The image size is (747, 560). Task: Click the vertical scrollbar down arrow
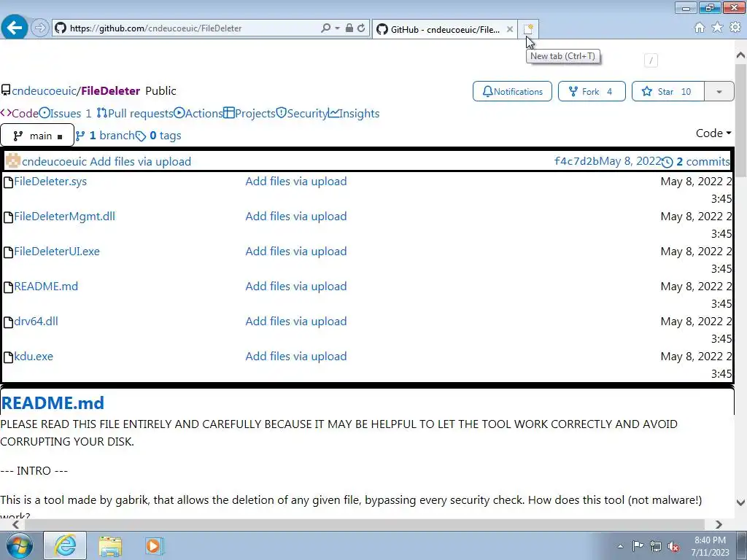click(740, 502)
